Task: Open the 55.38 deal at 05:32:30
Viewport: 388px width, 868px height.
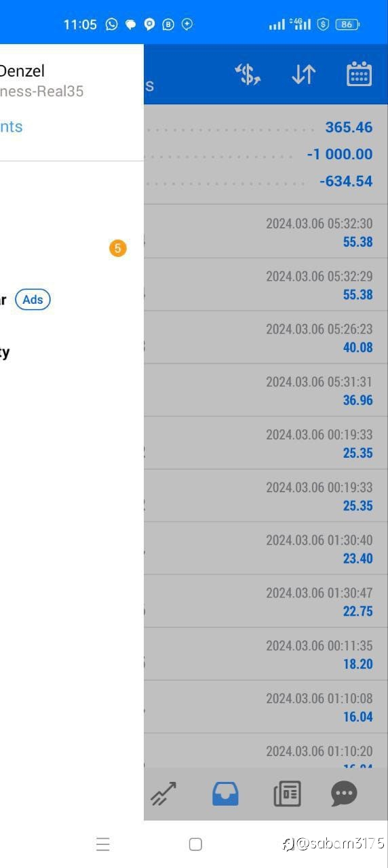Action: click(266, 232)
